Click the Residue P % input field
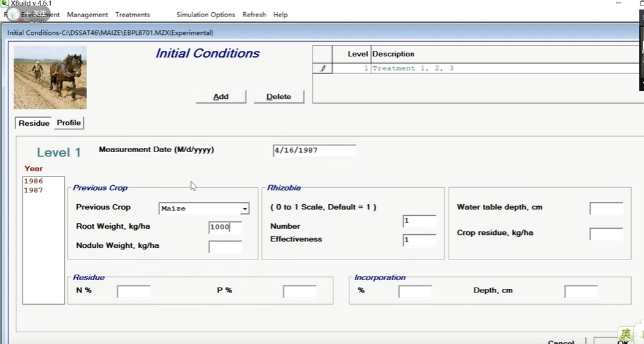The height and width of the screenshot is (344, 644). pyautogui.click(x=300, y=291)
